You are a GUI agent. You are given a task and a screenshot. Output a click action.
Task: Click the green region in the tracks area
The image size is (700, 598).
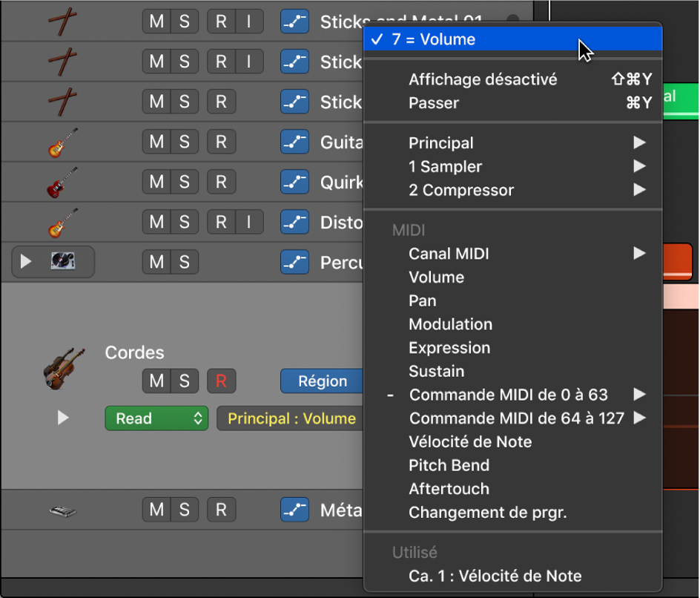click(x=681, y=100)
